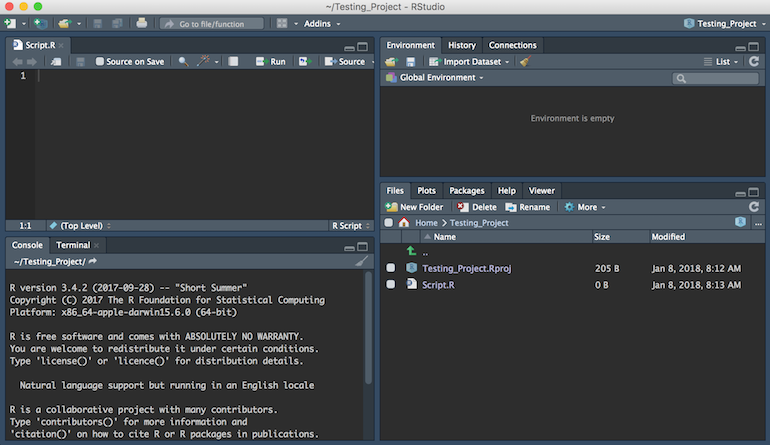This screenshot has height=445, width=770.
Task: Change the R Script file type selector
Action: pos(351,225)
